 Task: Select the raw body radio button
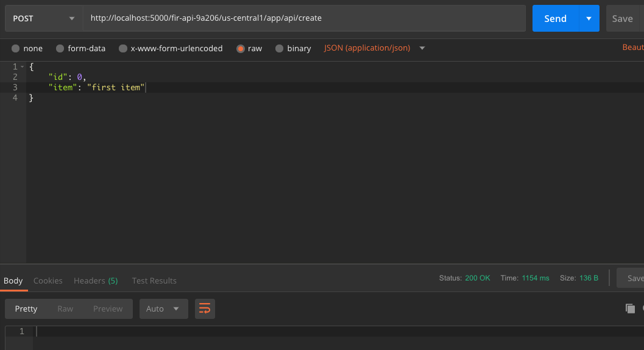pyautogui.click(x=241, y=48)
